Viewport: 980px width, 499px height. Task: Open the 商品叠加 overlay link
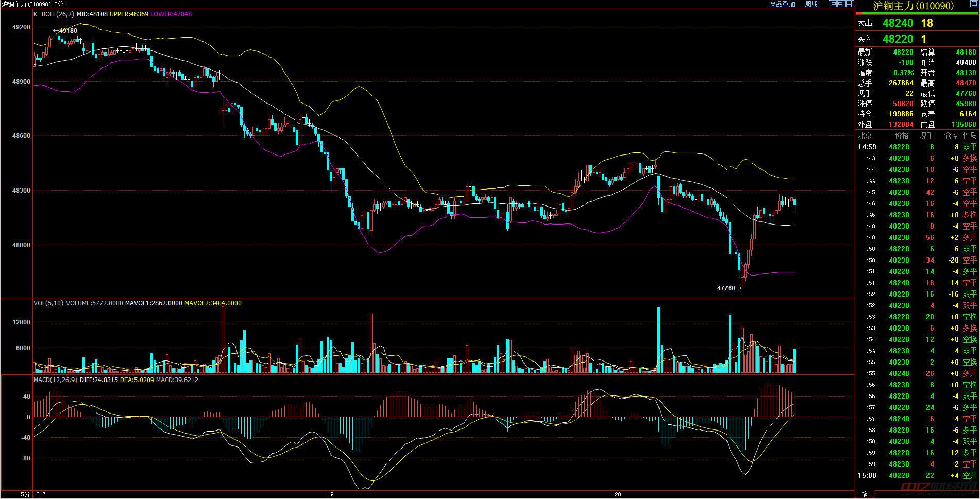coord(782,4)
